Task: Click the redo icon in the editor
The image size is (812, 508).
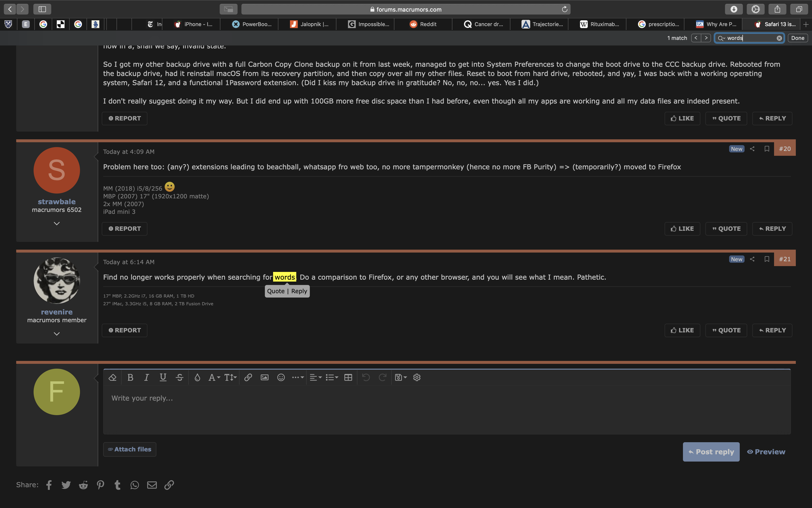Action: click(x=383, y=377)
